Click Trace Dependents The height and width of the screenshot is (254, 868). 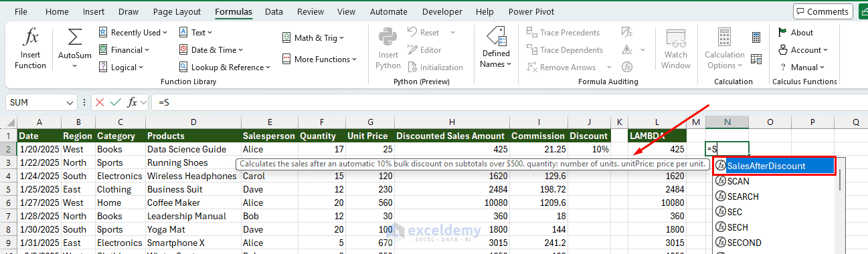point(565,49)
